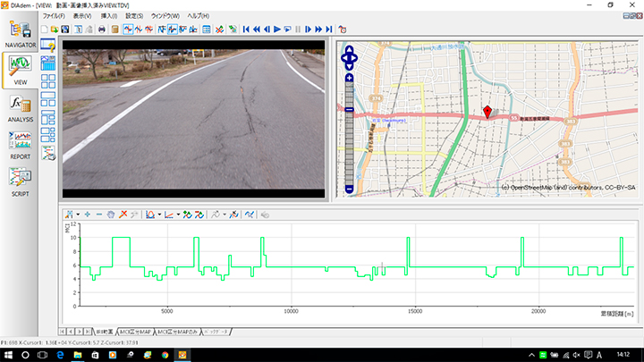Open the curve statistics dropdown arrow

(159, 215)
